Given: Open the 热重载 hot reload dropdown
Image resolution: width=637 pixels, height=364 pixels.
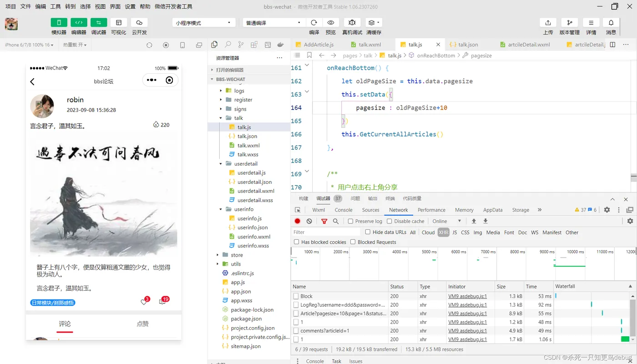Looking at the screenshot, I should 75,45.
